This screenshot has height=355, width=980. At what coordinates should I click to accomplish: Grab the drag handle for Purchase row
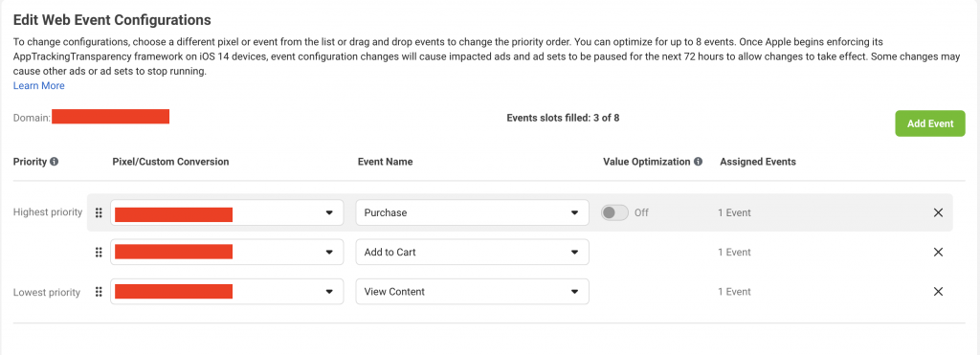[x=99, y=213]
